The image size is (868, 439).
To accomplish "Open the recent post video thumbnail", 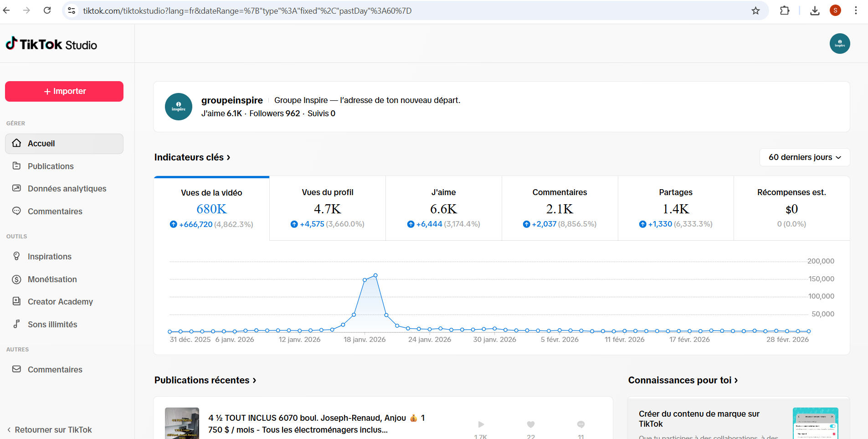I will tap(182, 424).
